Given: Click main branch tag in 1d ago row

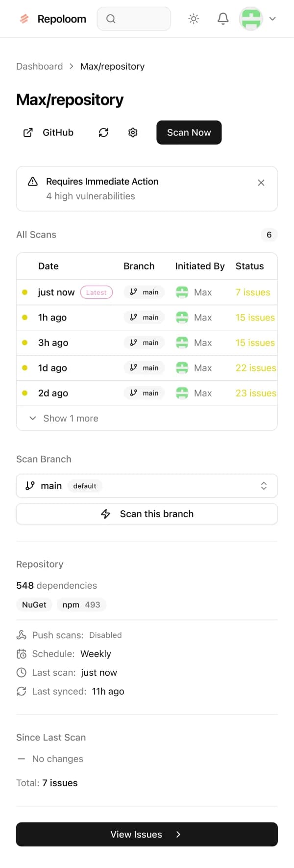Looking at the screenshot, I should coord(144,368).
